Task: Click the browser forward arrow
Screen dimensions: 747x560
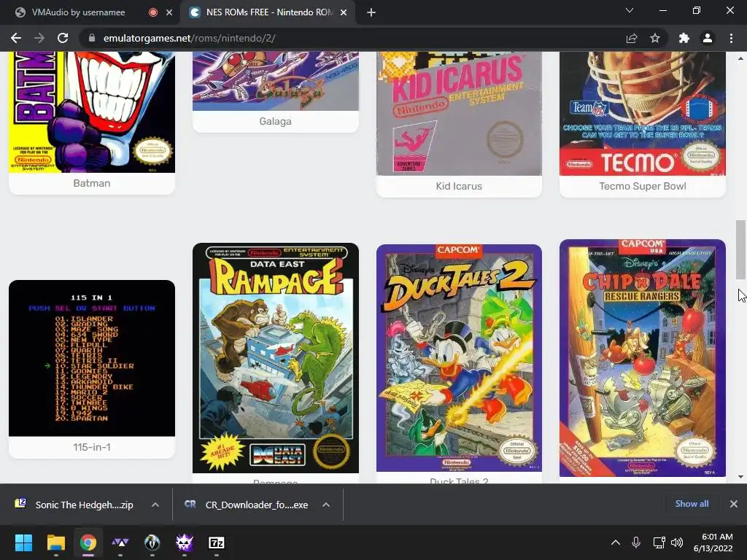Action: 39,38
